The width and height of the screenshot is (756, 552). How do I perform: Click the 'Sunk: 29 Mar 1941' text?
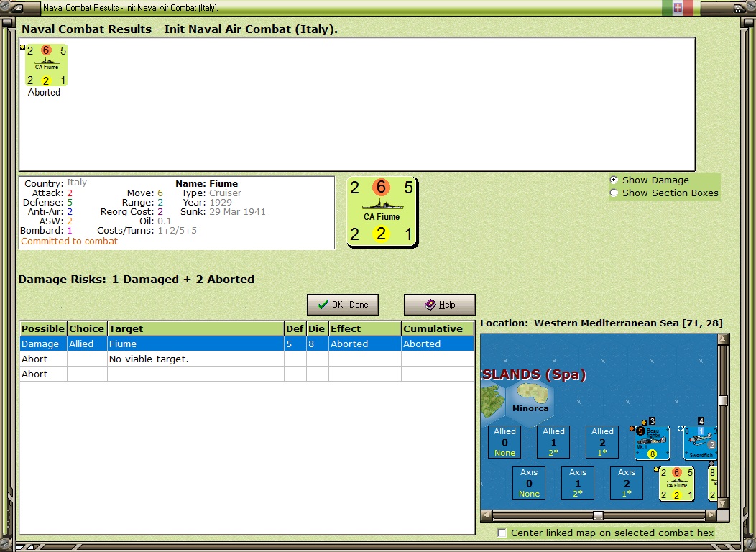point(223,211)
